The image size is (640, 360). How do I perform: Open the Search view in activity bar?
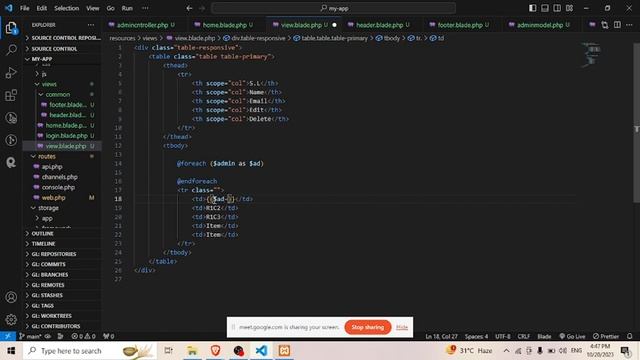11,50
